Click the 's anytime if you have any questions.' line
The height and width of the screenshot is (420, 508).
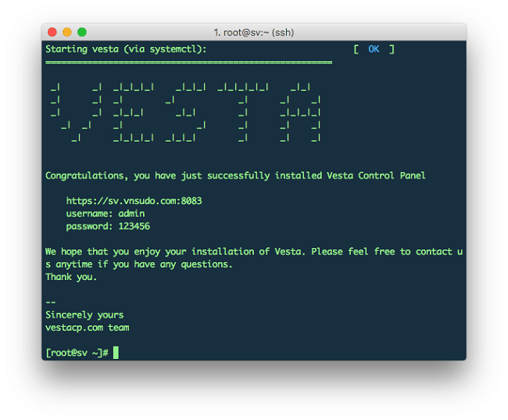click(x=138, y=264)
